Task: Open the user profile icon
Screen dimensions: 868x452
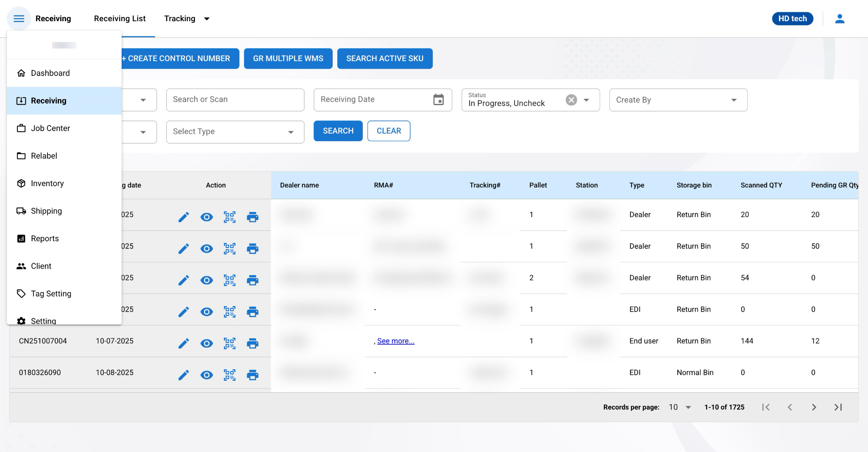Action: point(839,19)
